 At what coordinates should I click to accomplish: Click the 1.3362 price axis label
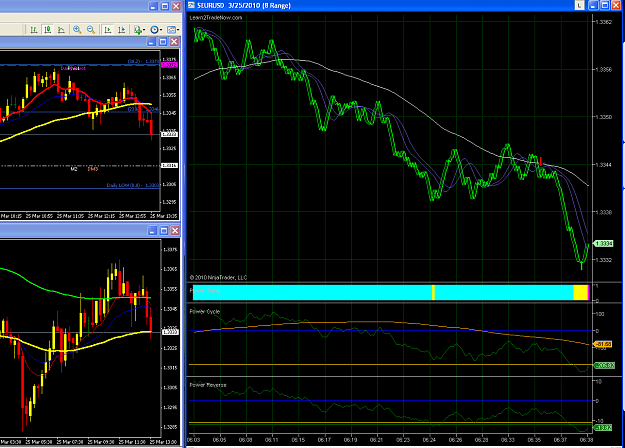(x=603, y=22)
